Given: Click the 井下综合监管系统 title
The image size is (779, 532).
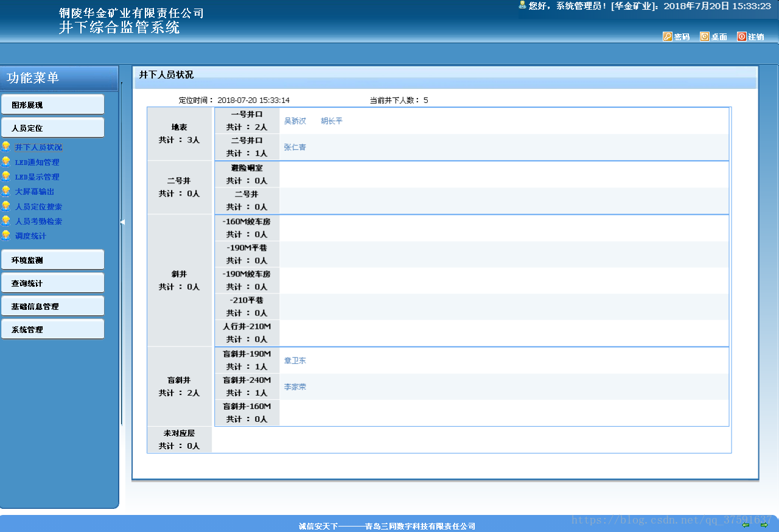Looking at the screenshot, I should click(119, 27).
